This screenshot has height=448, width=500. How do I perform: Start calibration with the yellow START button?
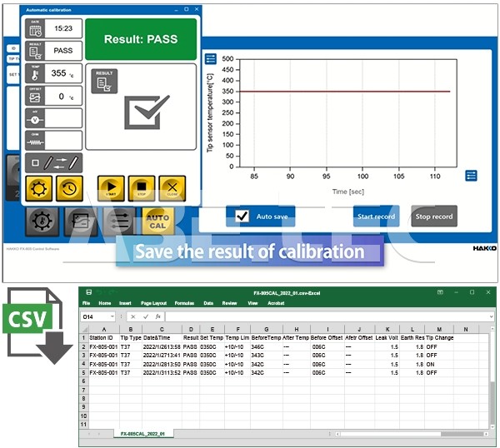point(111,189)
